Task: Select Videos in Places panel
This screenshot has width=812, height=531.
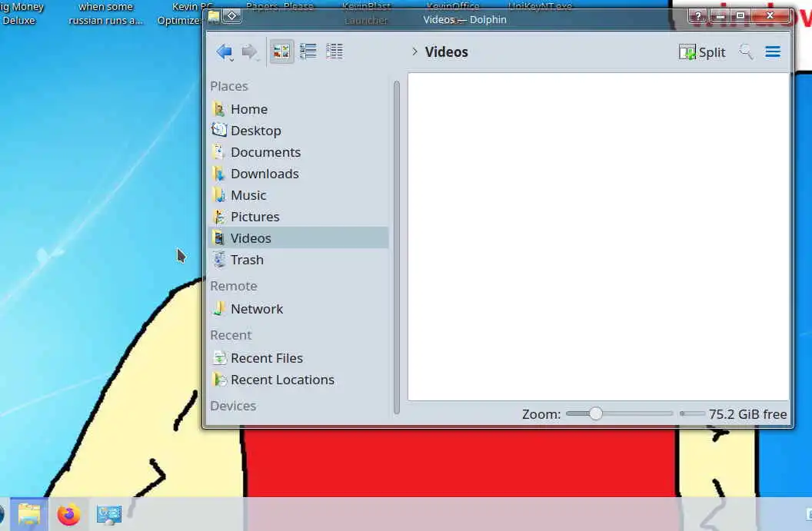Action: 298,237
